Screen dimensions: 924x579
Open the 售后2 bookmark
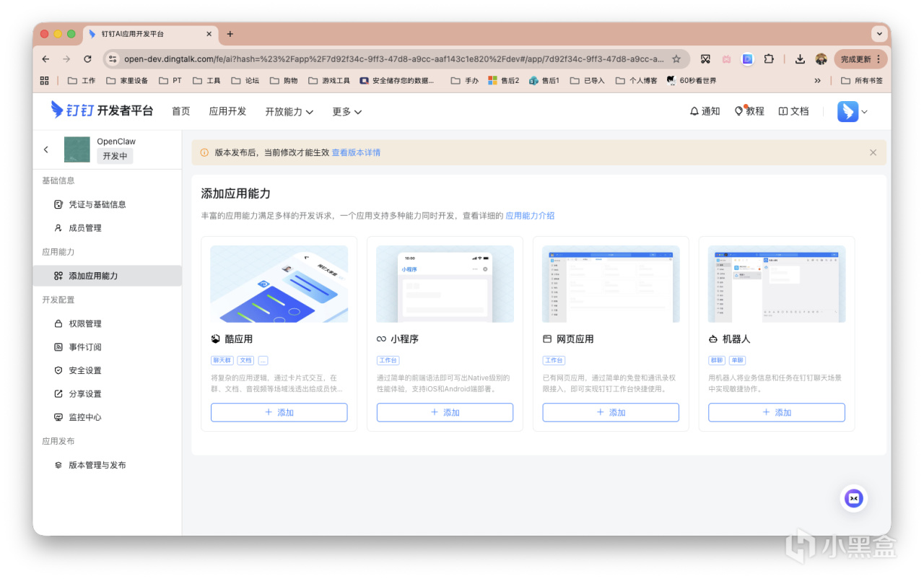click(x=504, y=81)
